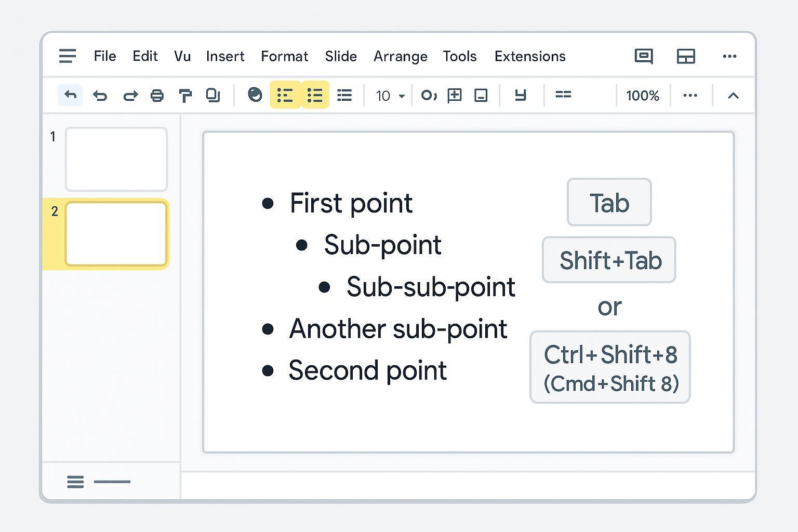This screenshot has width=798, height=532.
Task: Click the layout grid icon at top right
Action: click(686, 56)
